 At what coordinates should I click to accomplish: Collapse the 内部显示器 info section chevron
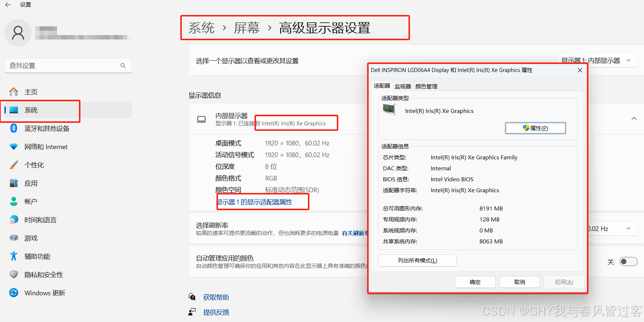pyautogui.click(x=634, y=118)
